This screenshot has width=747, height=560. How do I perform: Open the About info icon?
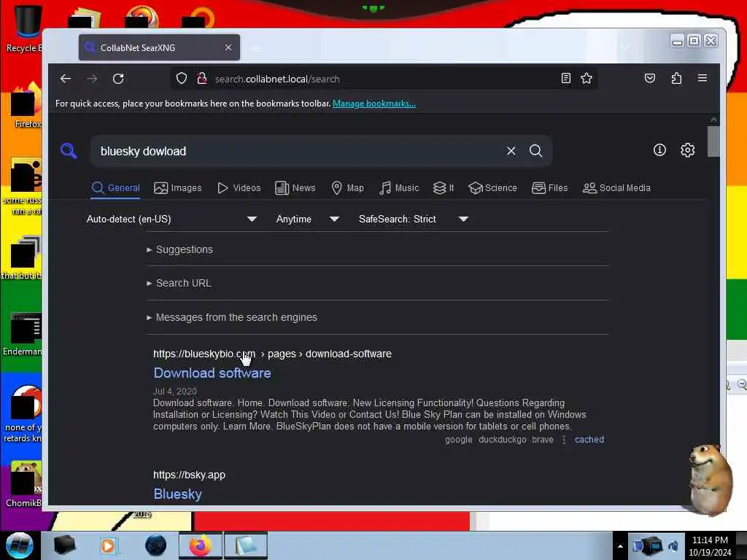pos(659,150)
